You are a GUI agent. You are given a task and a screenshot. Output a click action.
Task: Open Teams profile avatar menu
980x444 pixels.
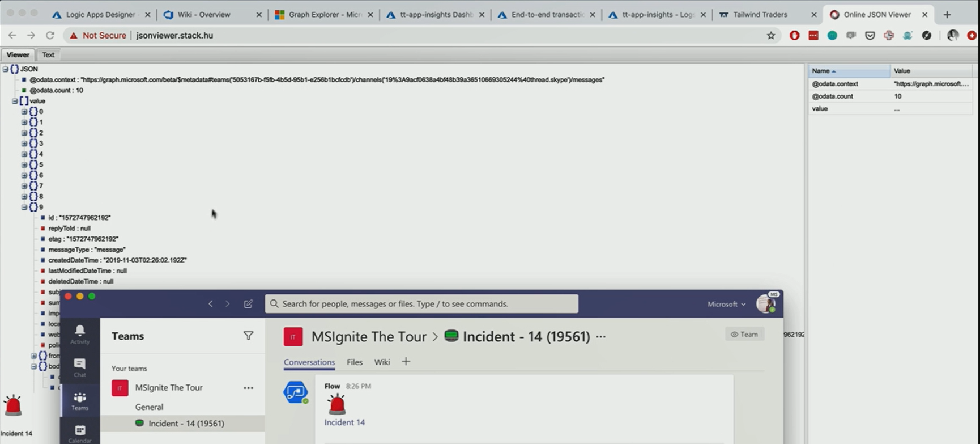click(x=766, y=304)
